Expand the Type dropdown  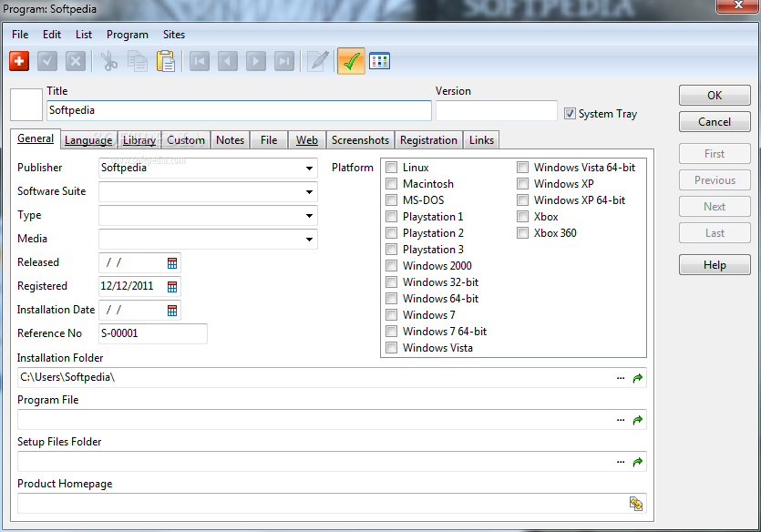click(x=309, y=215)
